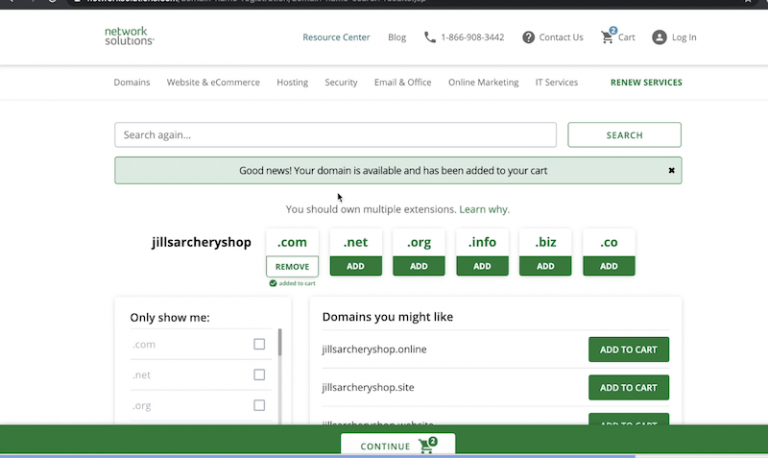Screen dimensions: 768x458
Task: Click the cart icon on the Continue button
Action: pyautogui.click(x=427, y=445)
